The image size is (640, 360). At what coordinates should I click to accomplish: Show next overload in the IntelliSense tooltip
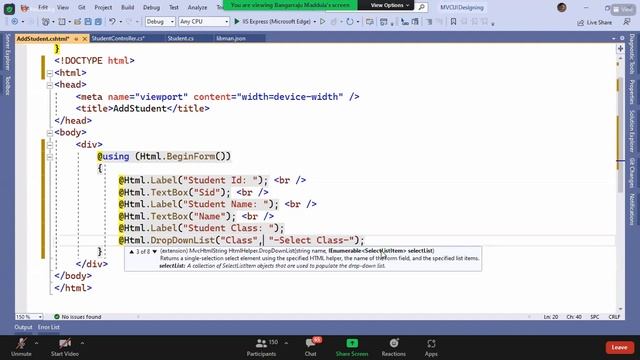(155, 252)
